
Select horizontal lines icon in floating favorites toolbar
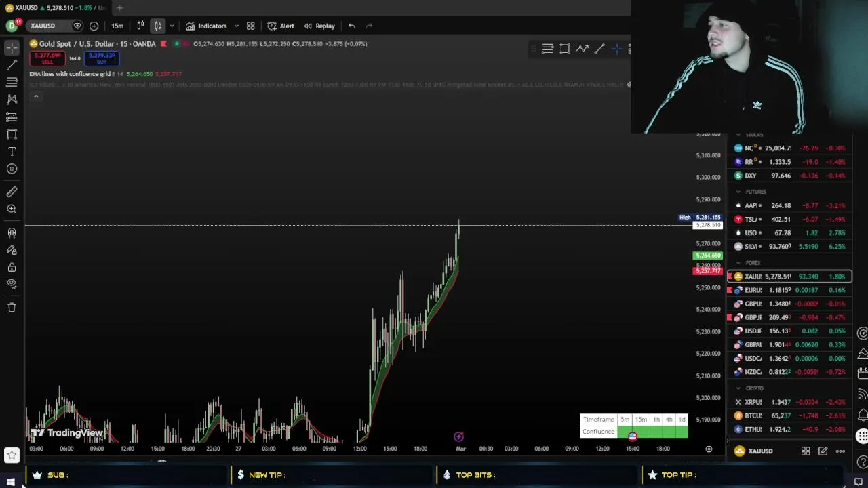(547, 49)
